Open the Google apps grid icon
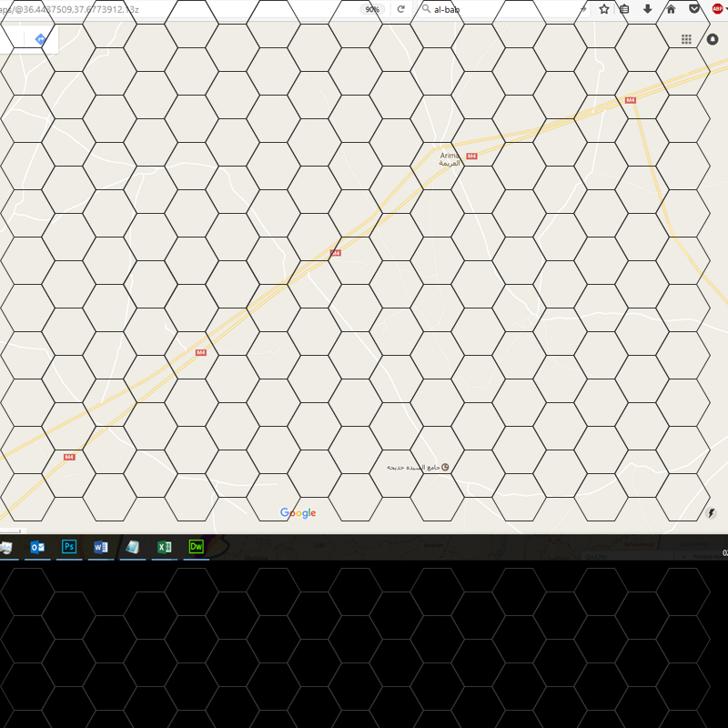The height and width of the screenshot is (728, 728). [686, 39]
